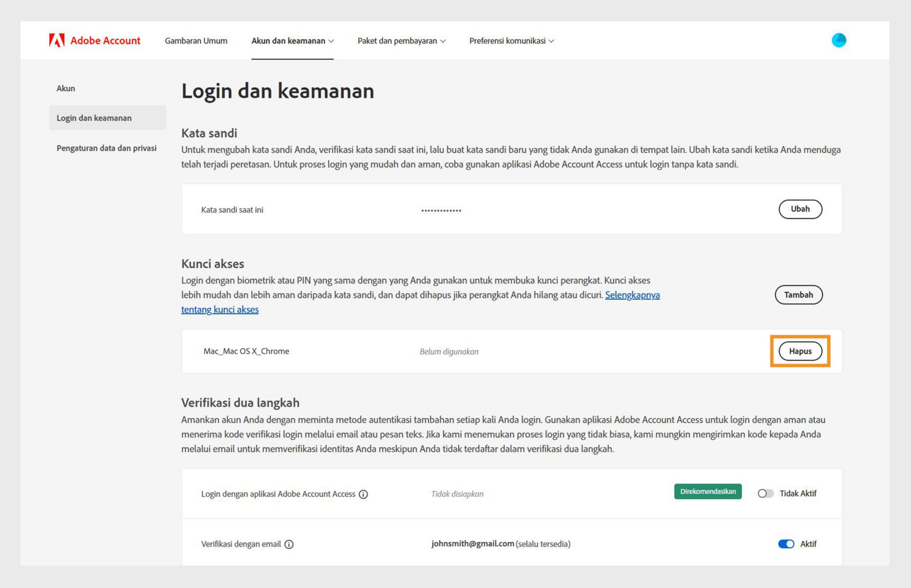Disable the email verification toggle
Screen dimensions: 911x588
pos(786,544)
